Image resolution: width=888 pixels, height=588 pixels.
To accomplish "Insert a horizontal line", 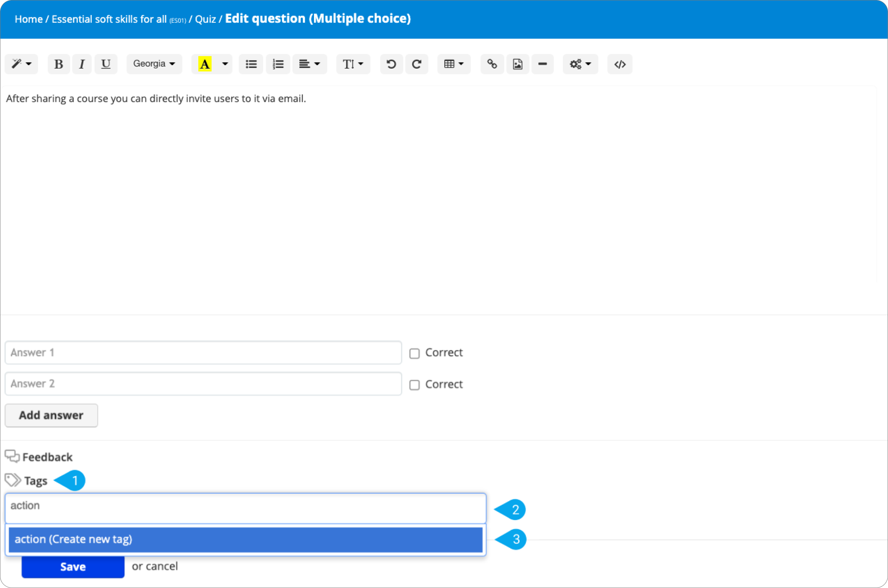I will [x=543, y=64].
